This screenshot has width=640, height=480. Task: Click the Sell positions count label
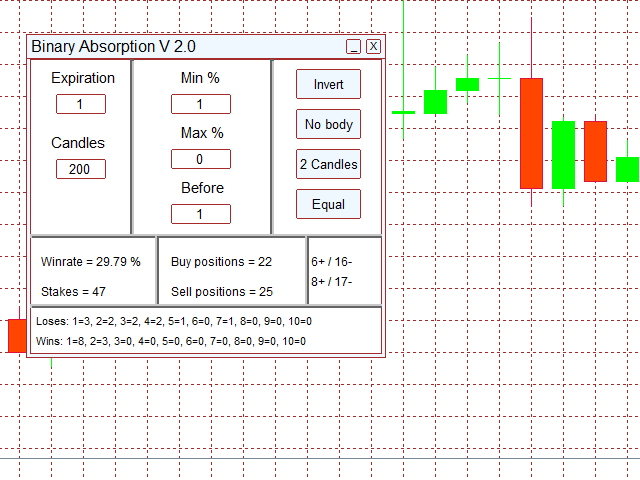221,292
